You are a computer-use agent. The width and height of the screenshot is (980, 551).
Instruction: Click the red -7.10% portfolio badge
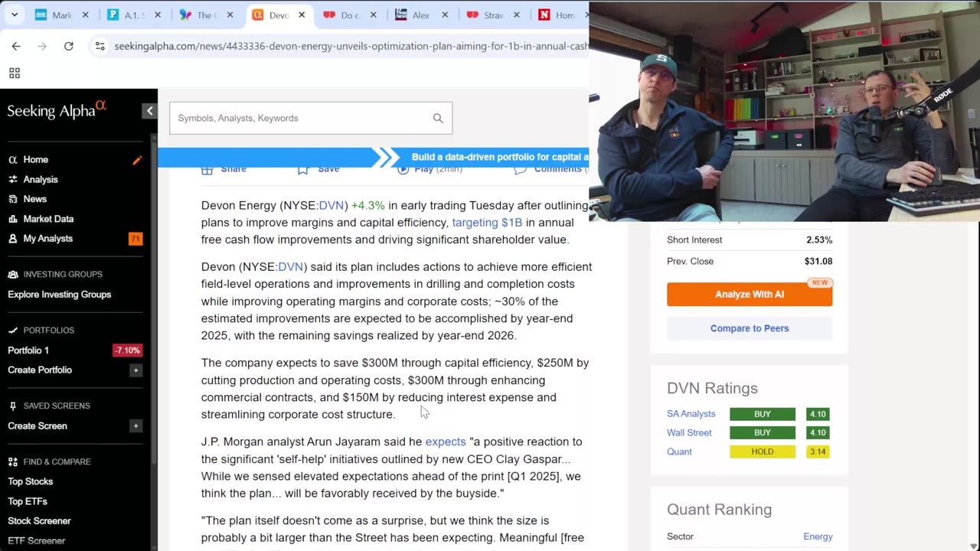[x=127, y=350]
